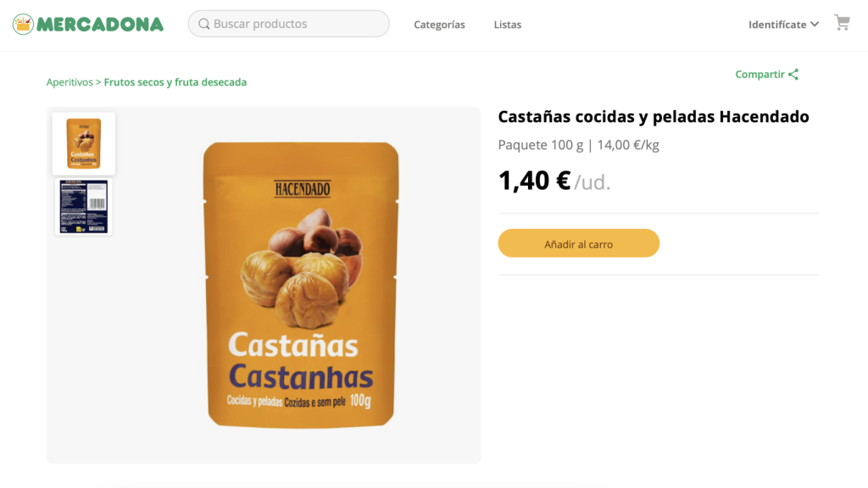Click the chevron beside Identifícate
868x488 pixels.
click(x=815, y=25)
